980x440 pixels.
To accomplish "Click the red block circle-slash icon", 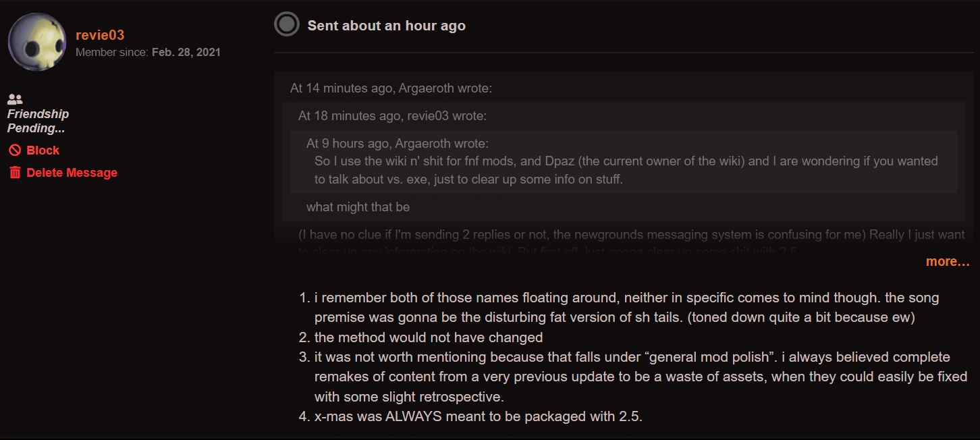I will (x=15, y=150).
